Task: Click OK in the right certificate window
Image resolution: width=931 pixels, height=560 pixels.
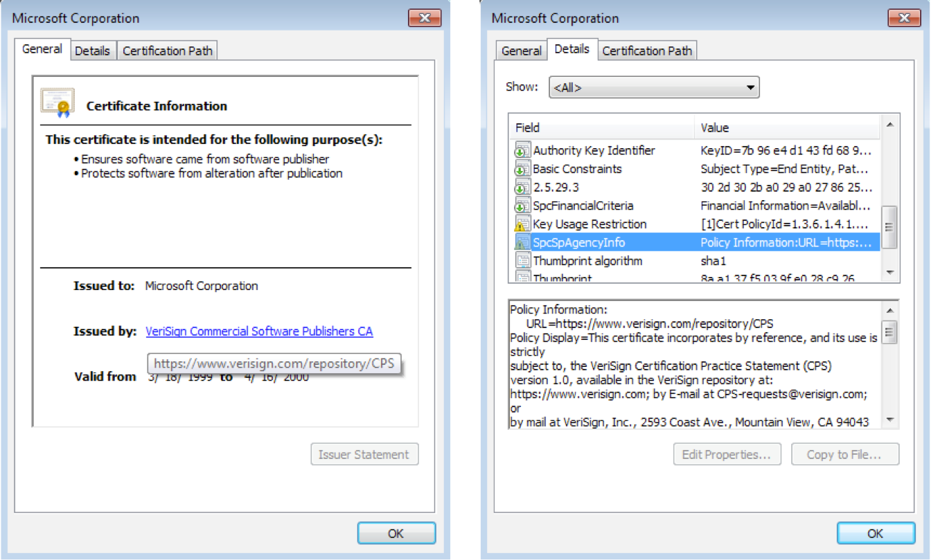Action: (876, 533)
